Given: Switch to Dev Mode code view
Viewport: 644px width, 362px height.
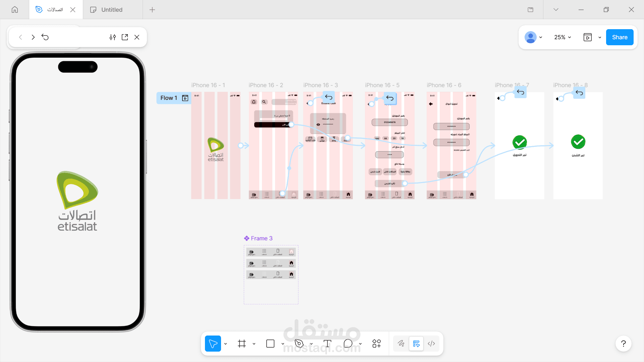Looking at the screenshot, I should click(x=431, y=344).
